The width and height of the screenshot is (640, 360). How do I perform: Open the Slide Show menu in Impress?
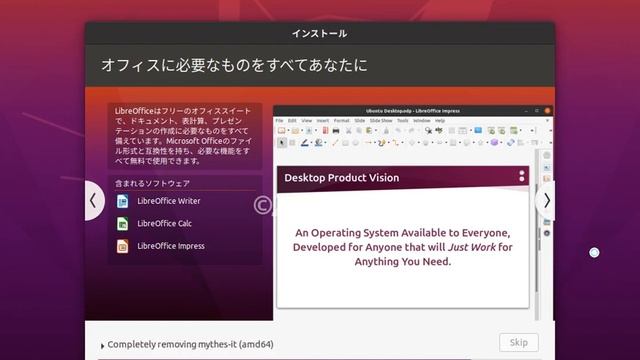381,121
